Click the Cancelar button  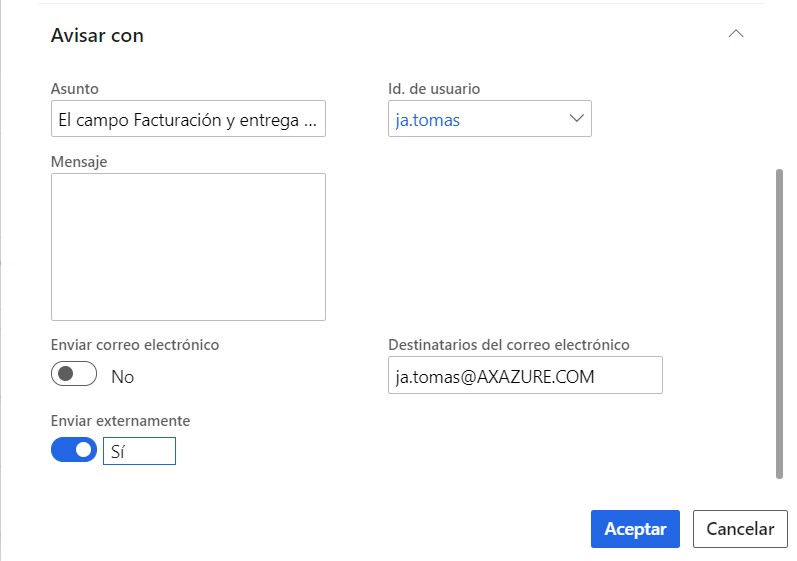tap(740, 529)
